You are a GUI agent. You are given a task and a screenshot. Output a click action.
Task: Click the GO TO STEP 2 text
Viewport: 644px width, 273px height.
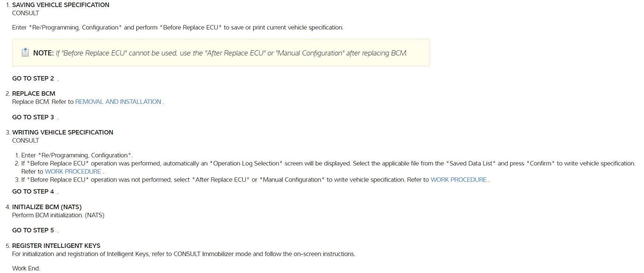(x=33, y=78)
